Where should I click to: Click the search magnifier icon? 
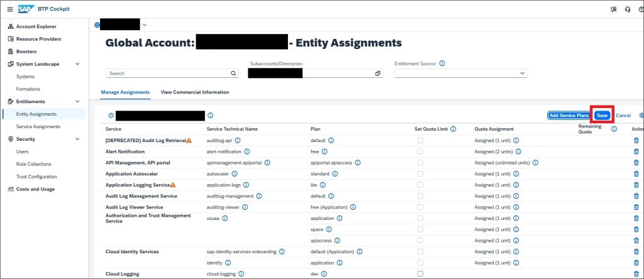[x=233, y=74]
